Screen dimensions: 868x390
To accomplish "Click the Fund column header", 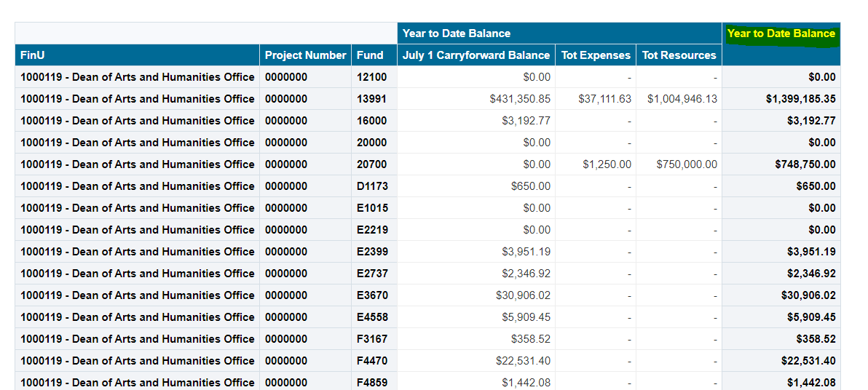I will [370, 55].
